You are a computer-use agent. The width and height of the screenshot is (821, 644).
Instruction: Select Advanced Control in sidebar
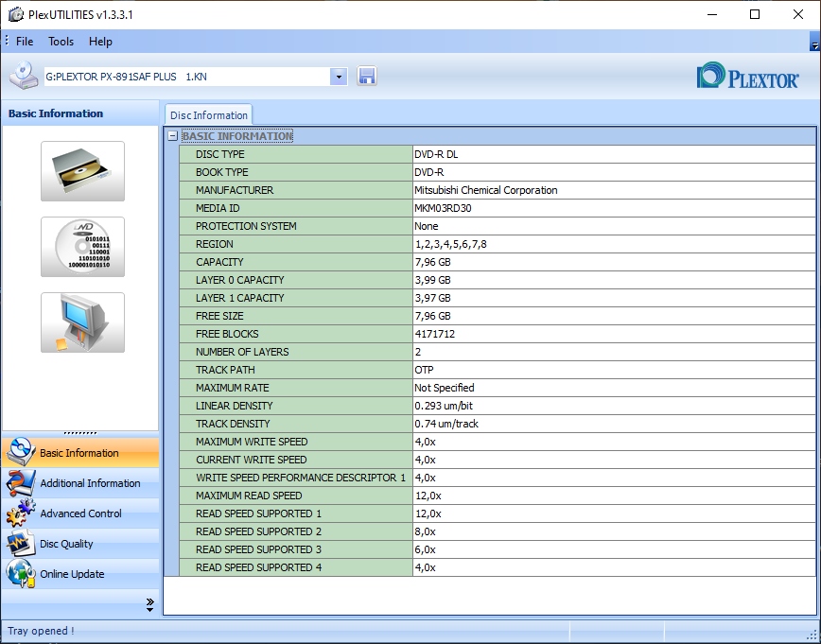point(80,513)
